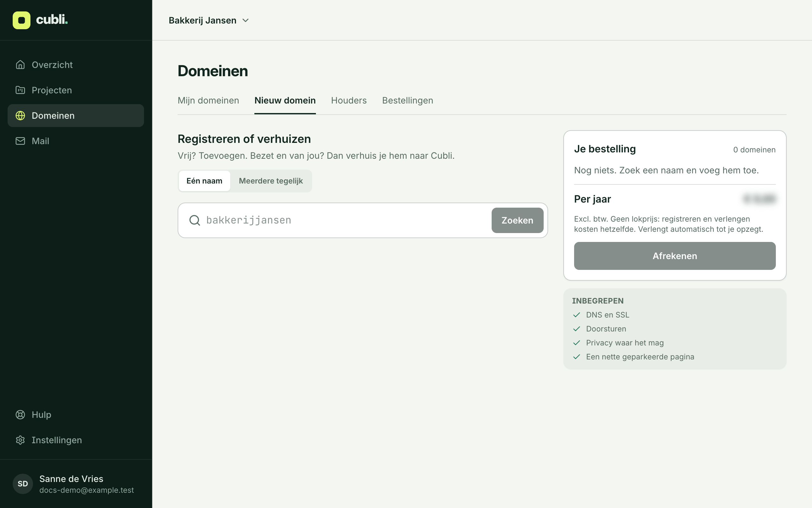Open the Projecten folder icon
This screenshot has width=812, height=508.
click(20, 90)
